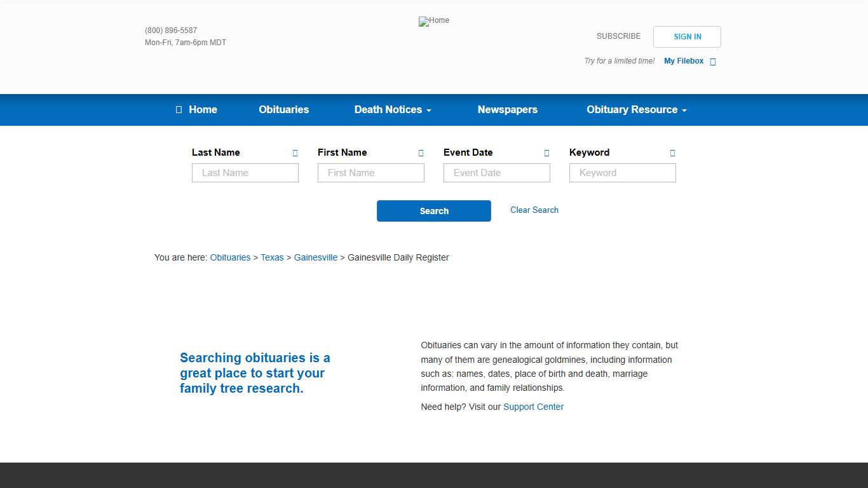868x488 pixels.
Task: Click the help icon beside Keyword
Action: pos(672,153)
